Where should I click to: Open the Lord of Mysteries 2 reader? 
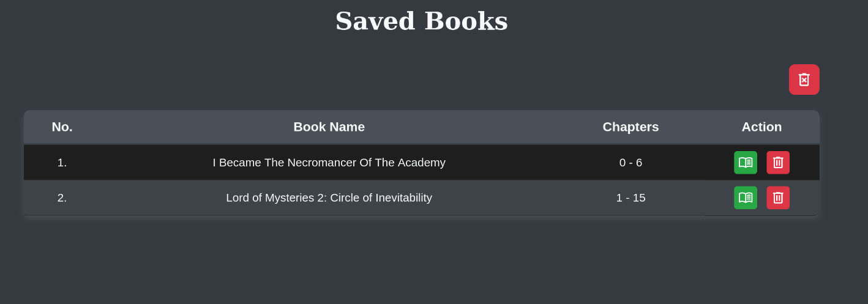tap(746, 198)
